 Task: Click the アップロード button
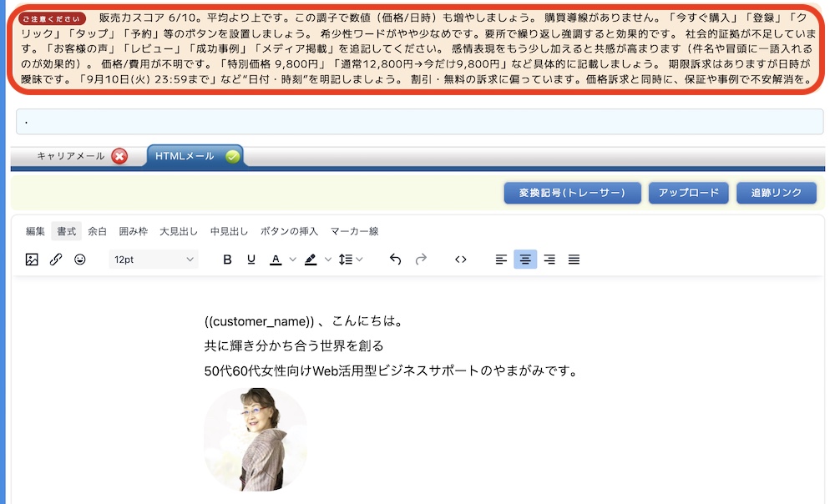(688, 193)
